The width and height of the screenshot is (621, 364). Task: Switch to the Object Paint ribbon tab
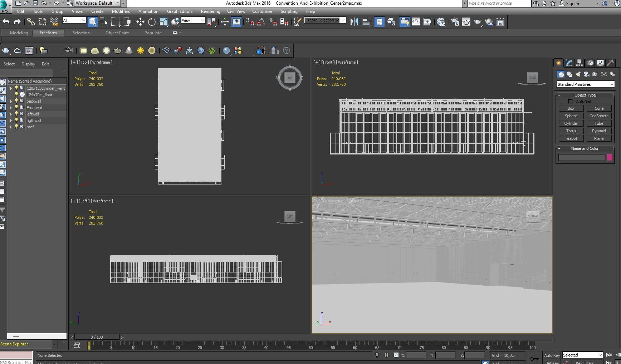117,33
